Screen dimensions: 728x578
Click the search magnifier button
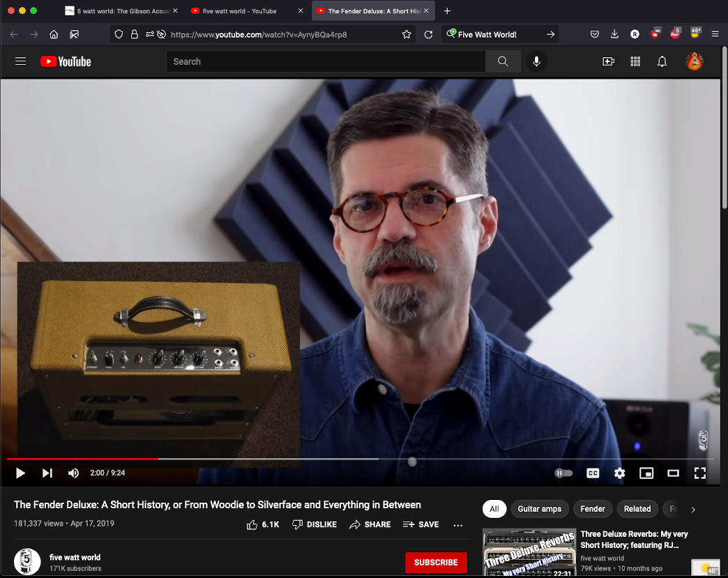(503, 61)
